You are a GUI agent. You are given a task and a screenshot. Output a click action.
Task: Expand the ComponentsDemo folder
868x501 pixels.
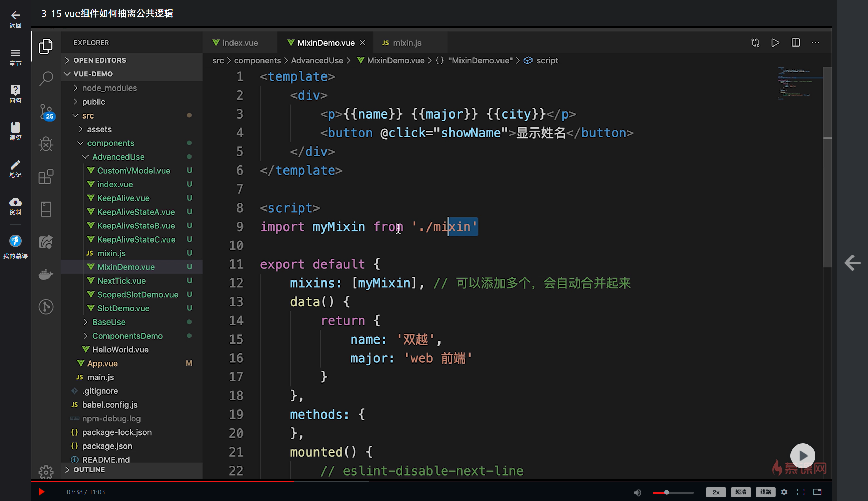coord(132,336)
